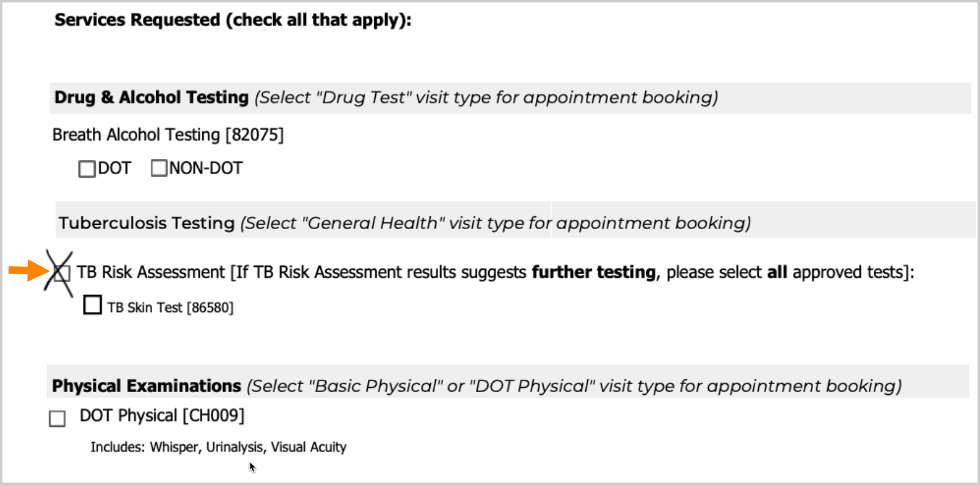
Task: Click the "TB Risk Assessment" label text
Action: click(x=151, y=272)
